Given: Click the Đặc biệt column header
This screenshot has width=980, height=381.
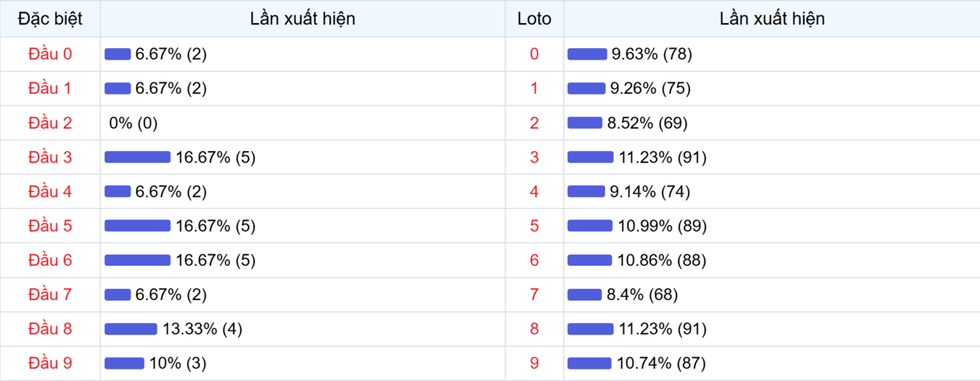Looking at the screenshot, I should coord(50,19).
